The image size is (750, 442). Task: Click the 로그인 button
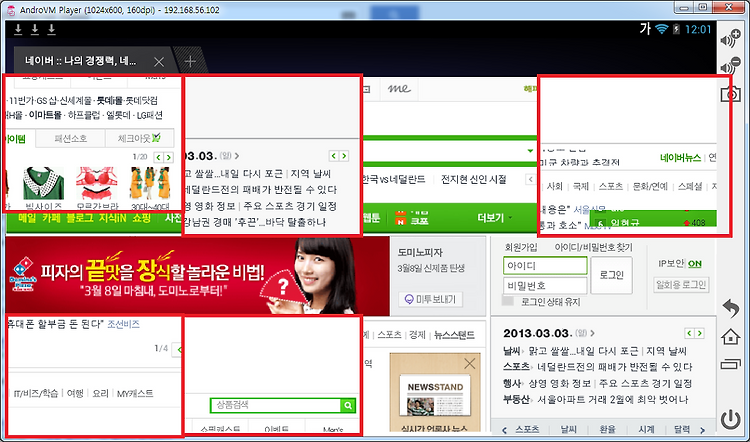611,275
